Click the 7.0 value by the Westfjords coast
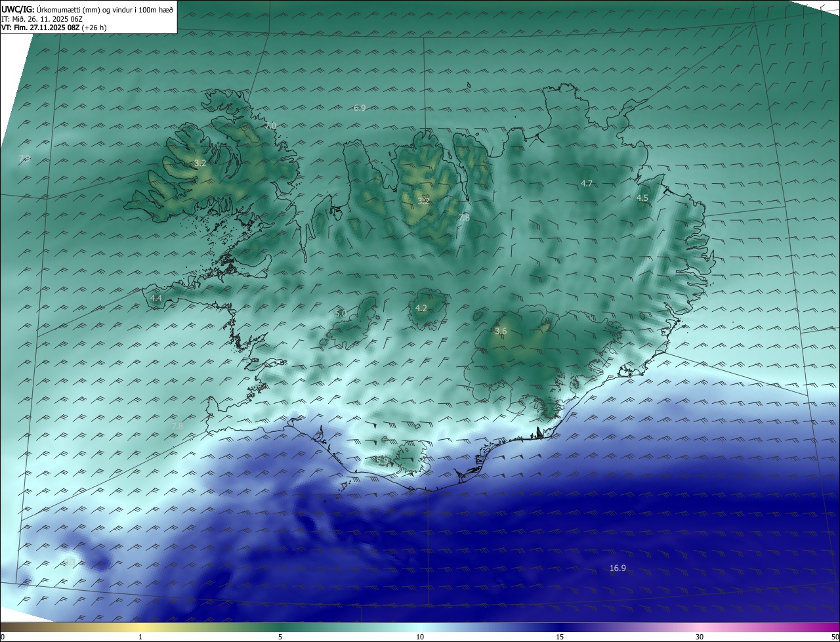The height and width of the screenshot is (642, 840). [270, 125]
